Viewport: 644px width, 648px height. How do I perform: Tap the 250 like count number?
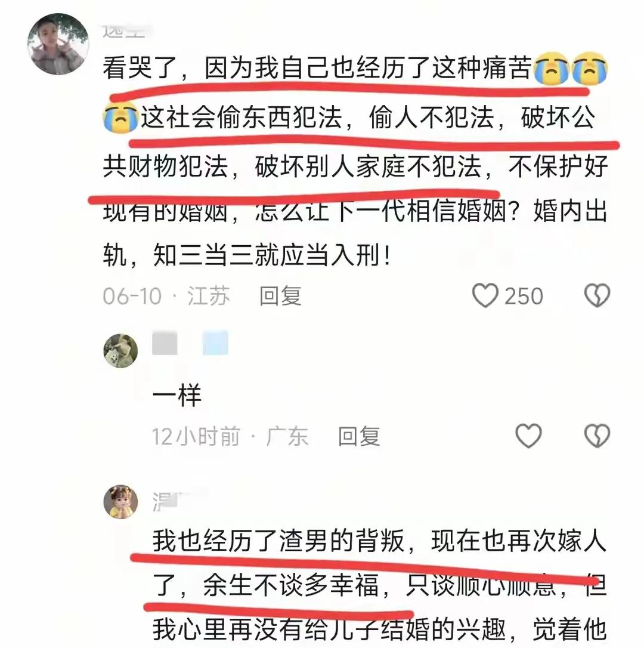point(524,296)
